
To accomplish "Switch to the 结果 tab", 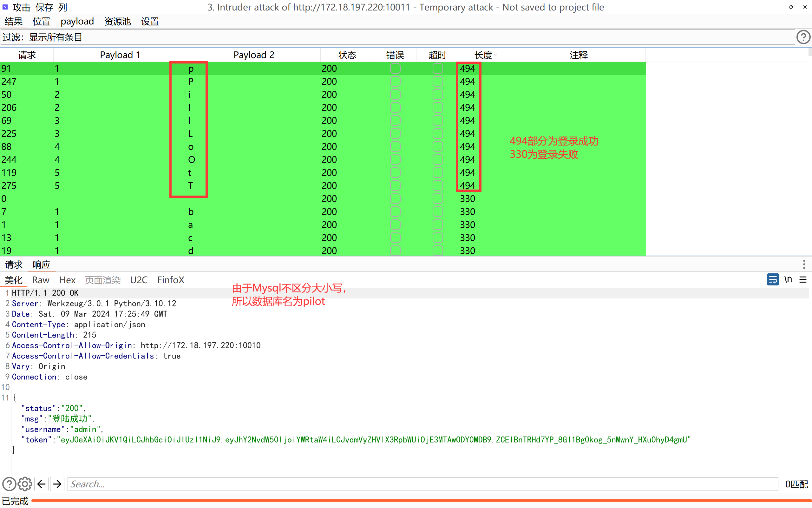I will (x=14, y=22).
